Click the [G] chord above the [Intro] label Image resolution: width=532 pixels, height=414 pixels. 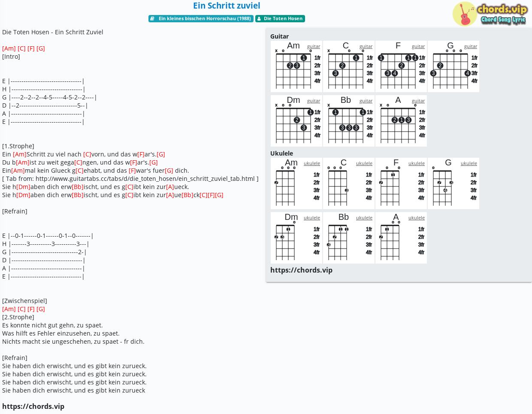(41, 48)
